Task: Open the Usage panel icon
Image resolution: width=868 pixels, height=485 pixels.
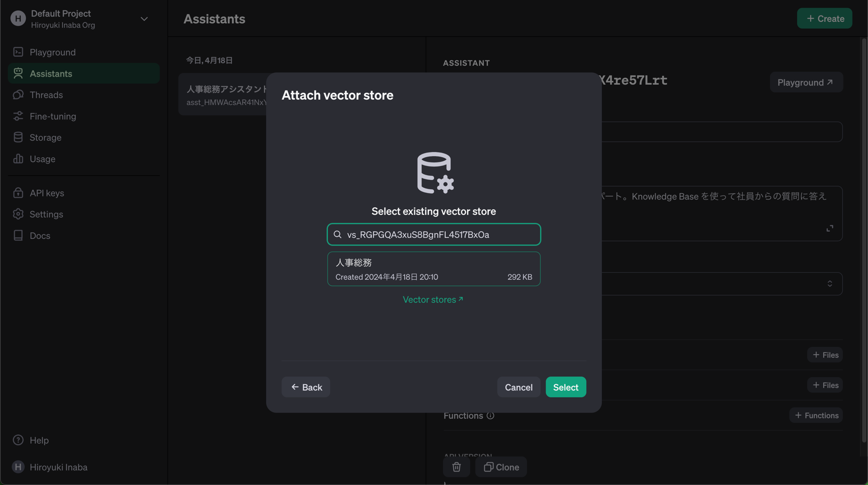Action: (18, 159)
